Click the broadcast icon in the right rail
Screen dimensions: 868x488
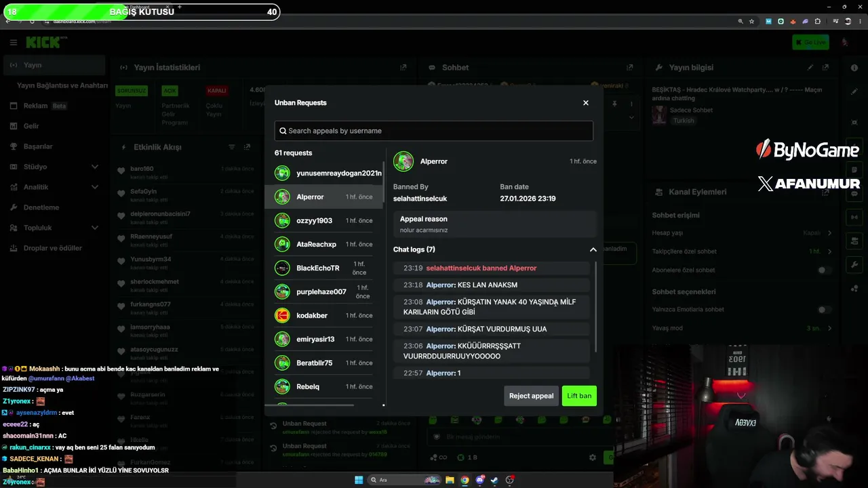854,217
